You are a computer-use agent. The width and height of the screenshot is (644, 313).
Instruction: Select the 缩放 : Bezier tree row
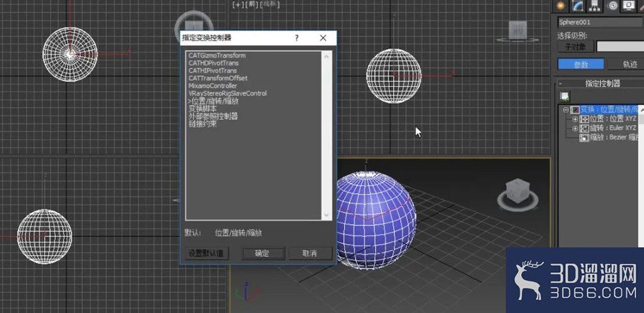pos(614,137)
